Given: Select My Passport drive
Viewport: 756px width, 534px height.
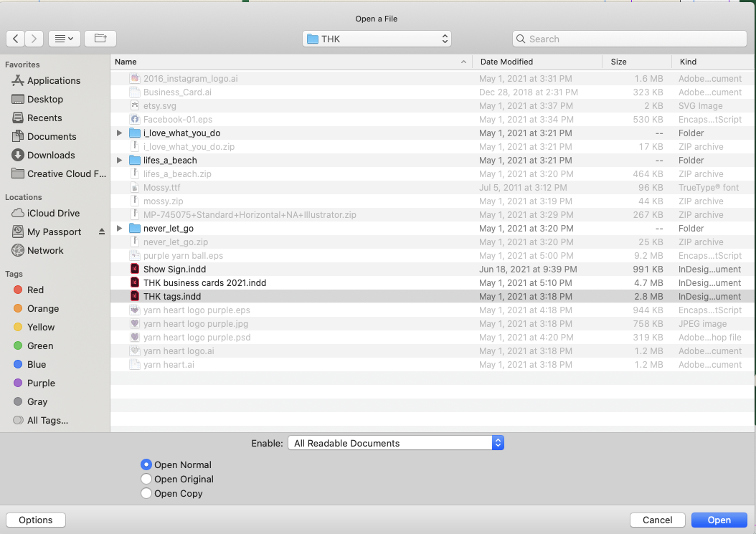Looking at the screenshot, I should coord(47,232).
